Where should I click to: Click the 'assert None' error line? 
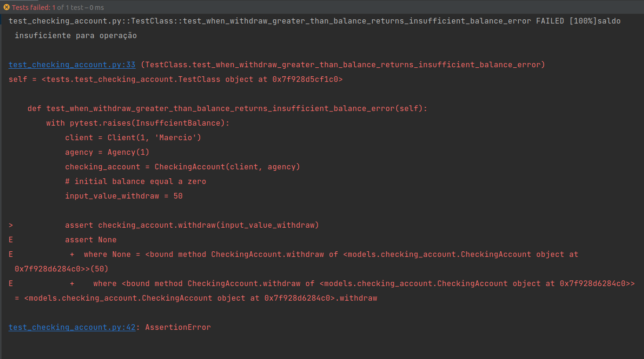coord(91,239)
